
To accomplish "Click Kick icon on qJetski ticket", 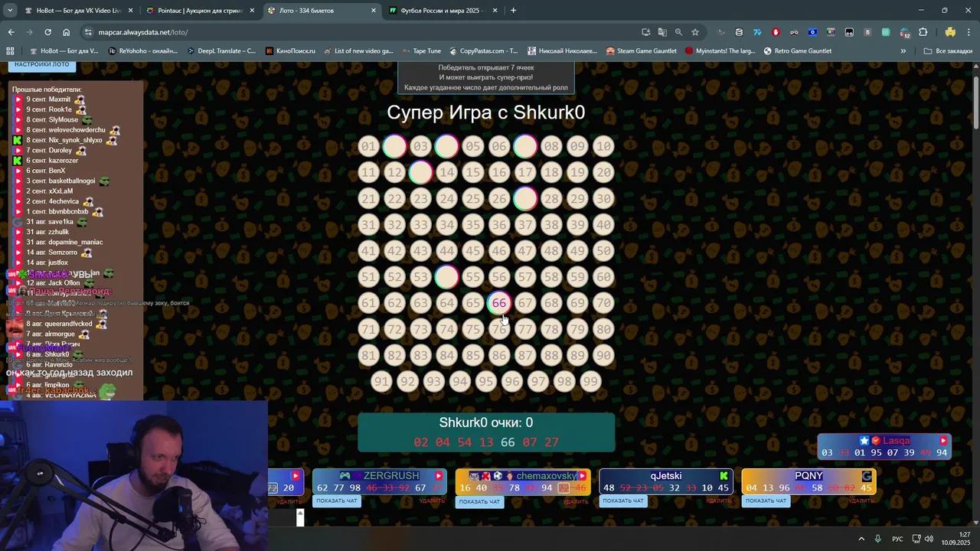I will (x=724, y=476).
